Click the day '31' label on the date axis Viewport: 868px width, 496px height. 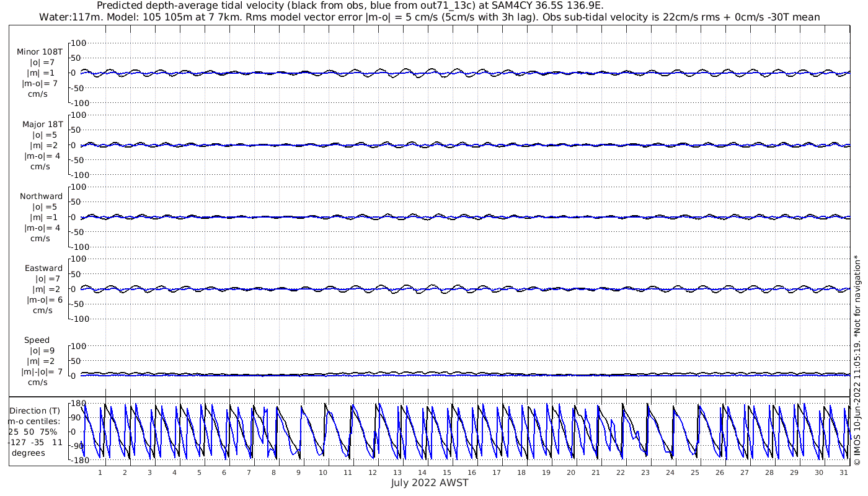tap(844, 472)
